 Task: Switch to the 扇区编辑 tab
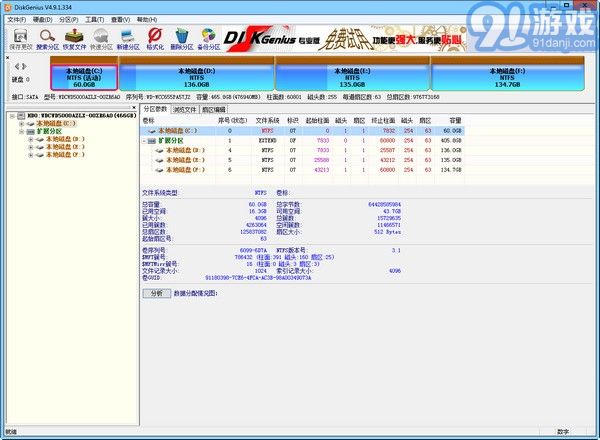click(x=214, y=110)
